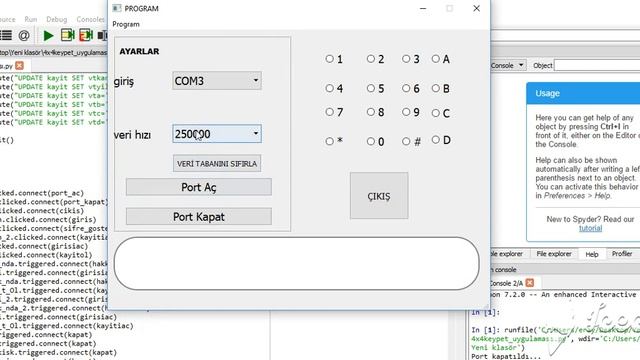Minimize the PROGRAM window
The image size is (640, 360).
(423, 8)
